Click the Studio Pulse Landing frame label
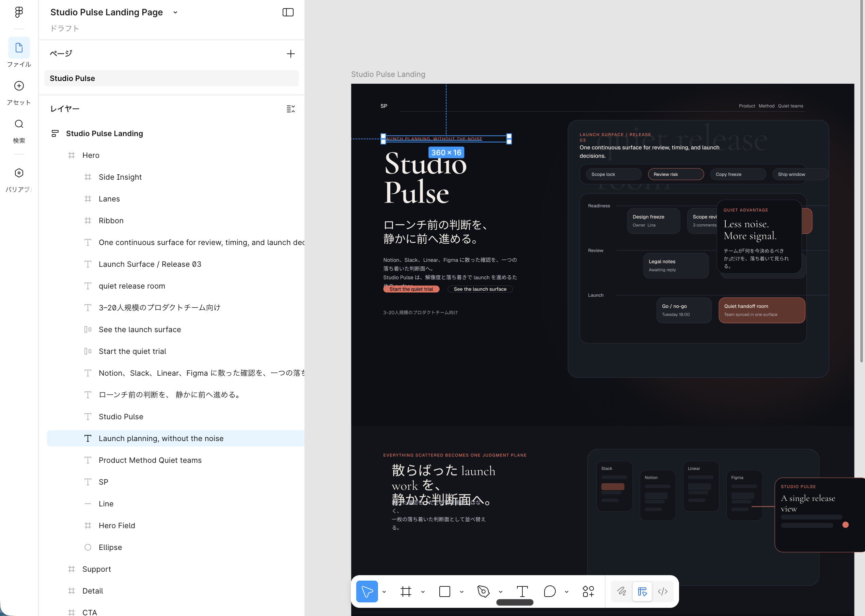Viewport: 865px width, 616px height. click(x=388, y=74)
